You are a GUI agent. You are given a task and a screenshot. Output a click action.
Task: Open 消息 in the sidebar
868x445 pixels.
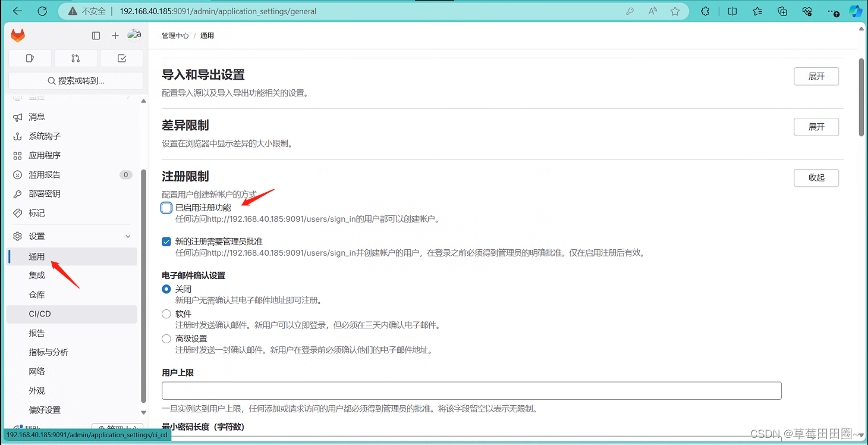[72, 117]
